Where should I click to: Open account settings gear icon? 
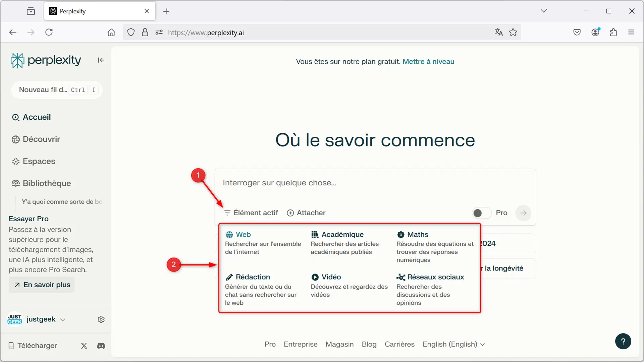click(101, 319)
